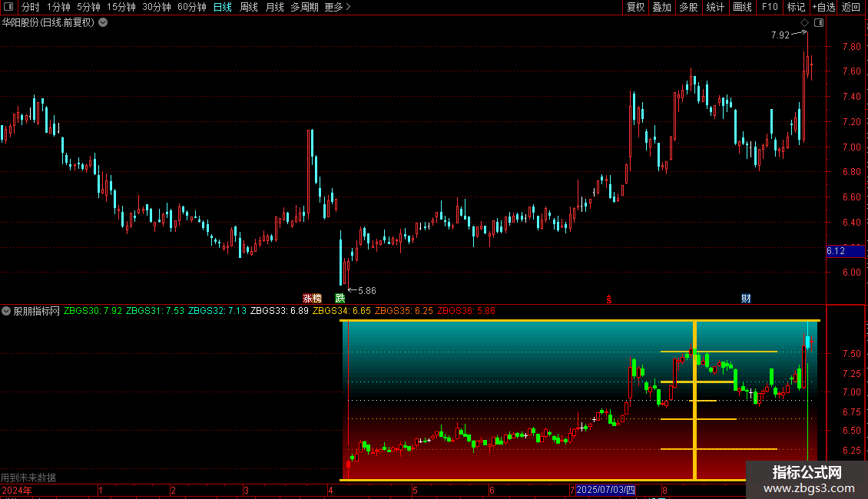This screenshot has height=499, width=868.
Task: Click the month 4 marker on axis
Action: [x=330, y=490]
